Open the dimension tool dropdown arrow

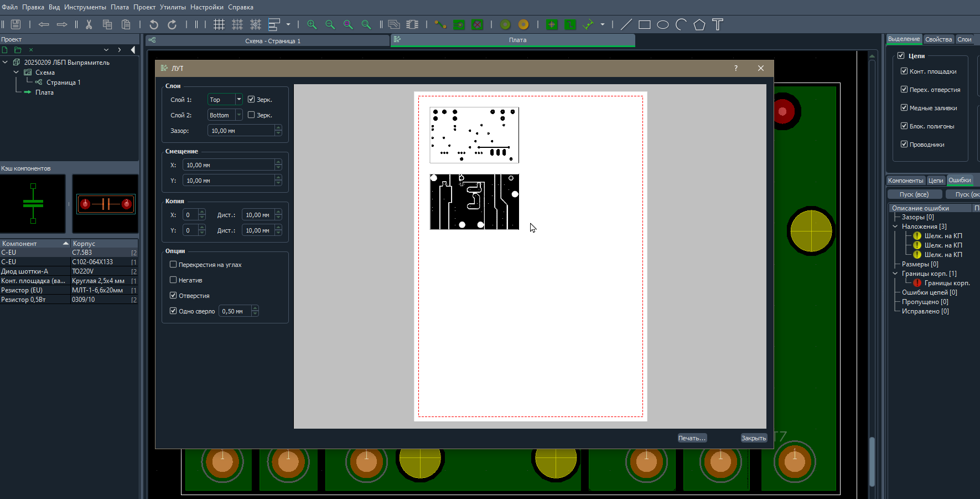click(x=603, y=24)
